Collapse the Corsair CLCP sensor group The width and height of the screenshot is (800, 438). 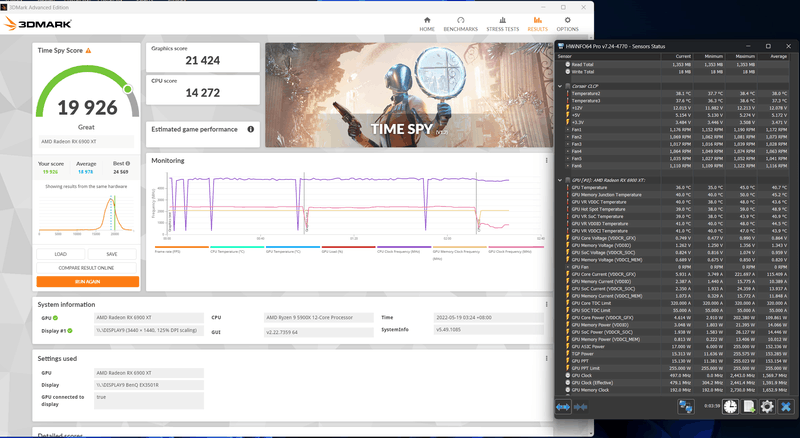pos(560,86)
